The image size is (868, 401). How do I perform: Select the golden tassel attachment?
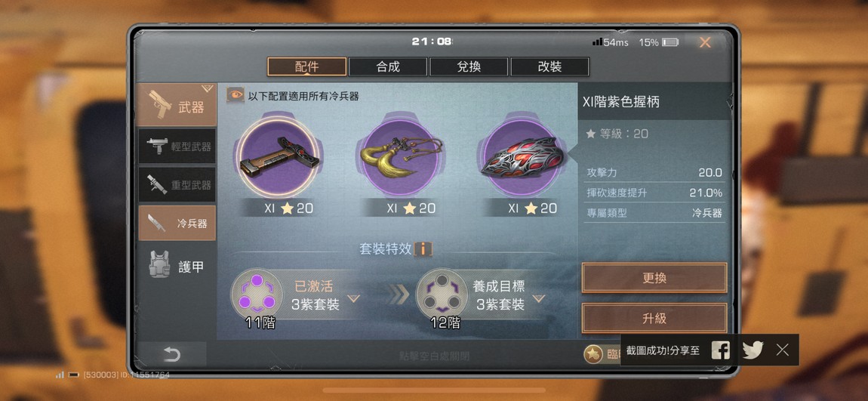click(402, 157)
